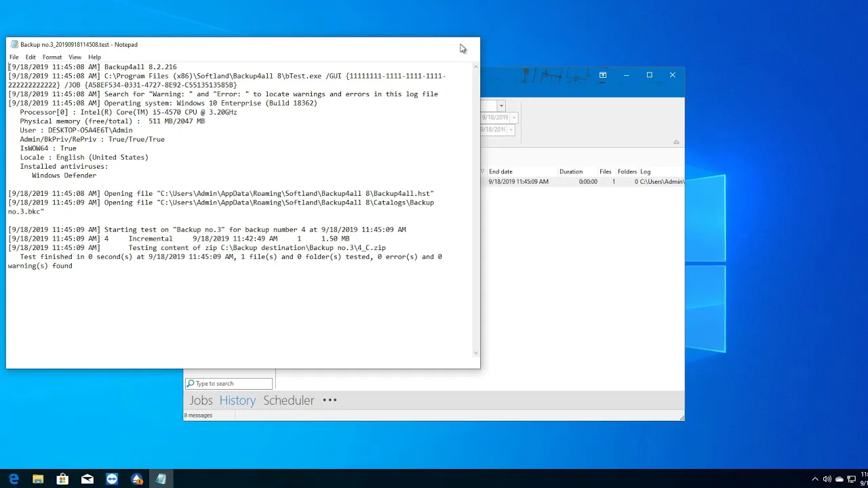Click the 'Windows Defender' line in Notepad
The height and width of the screenshot is (488, 868).
pyautogui.click(x=64, y=176)
